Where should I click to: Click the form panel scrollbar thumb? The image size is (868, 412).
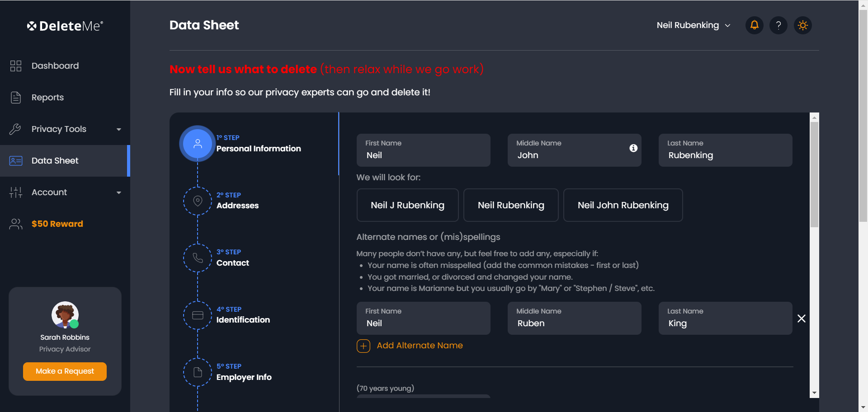click(815, 174)
